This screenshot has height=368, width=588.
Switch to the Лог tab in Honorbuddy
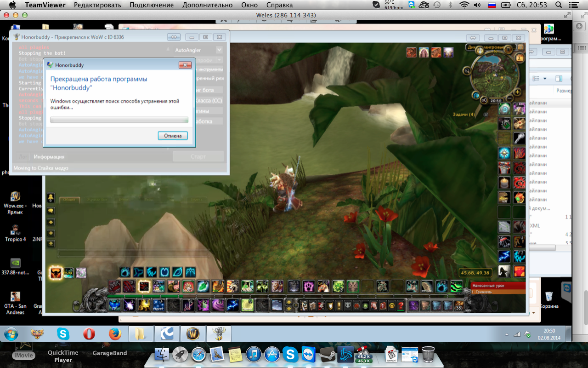(22, 157)
